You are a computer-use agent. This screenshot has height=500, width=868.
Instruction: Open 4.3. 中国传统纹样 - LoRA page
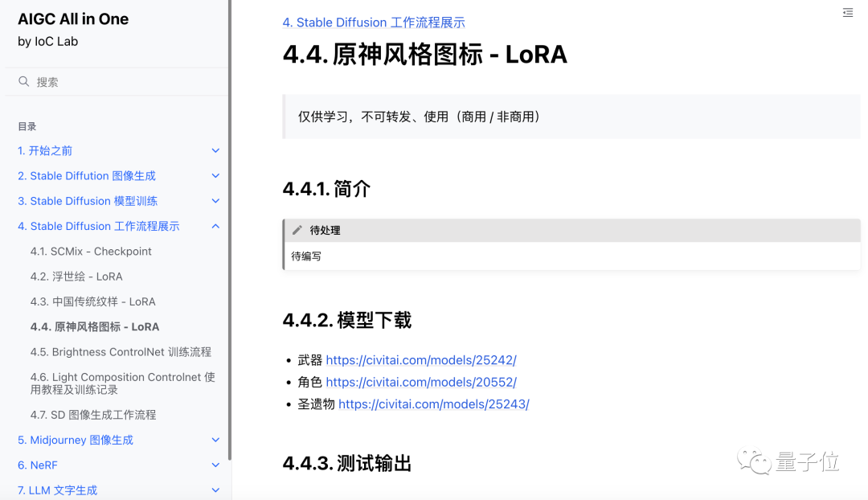tap(93, 301)
